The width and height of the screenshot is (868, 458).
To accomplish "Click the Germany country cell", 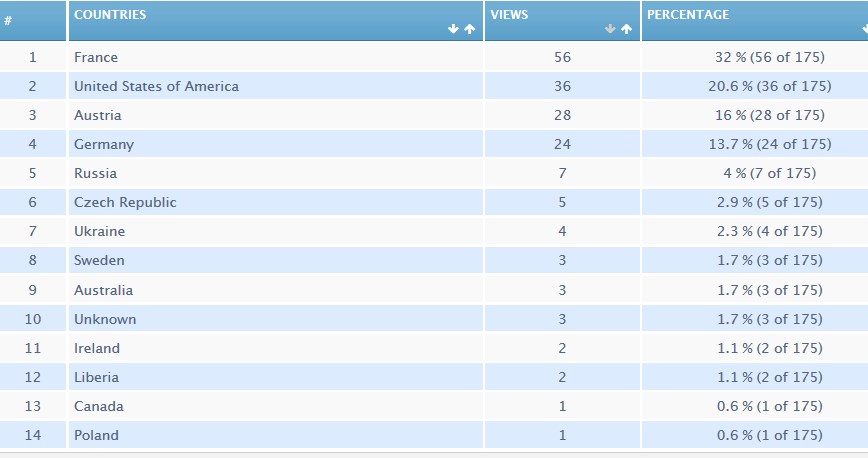I will 103,145.
